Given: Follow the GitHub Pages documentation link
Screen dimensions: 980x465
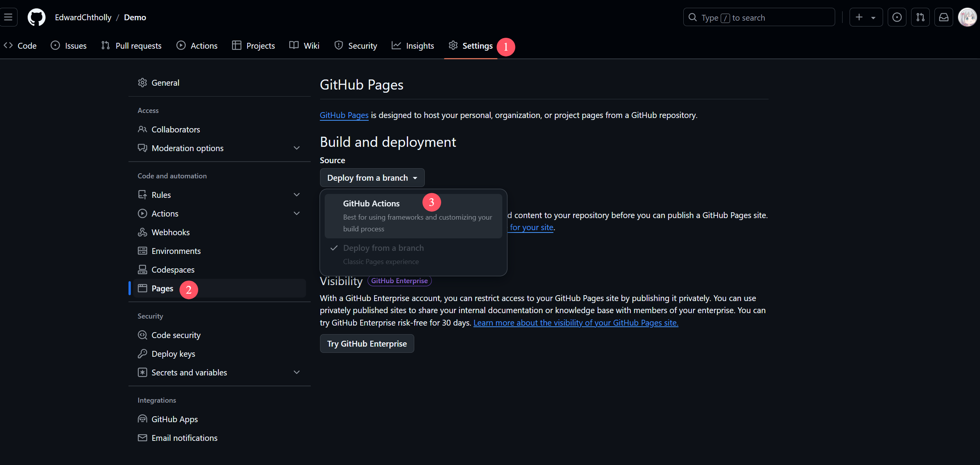Looking at the screenshot, I should pyautogui.click(x=344, y=115).
